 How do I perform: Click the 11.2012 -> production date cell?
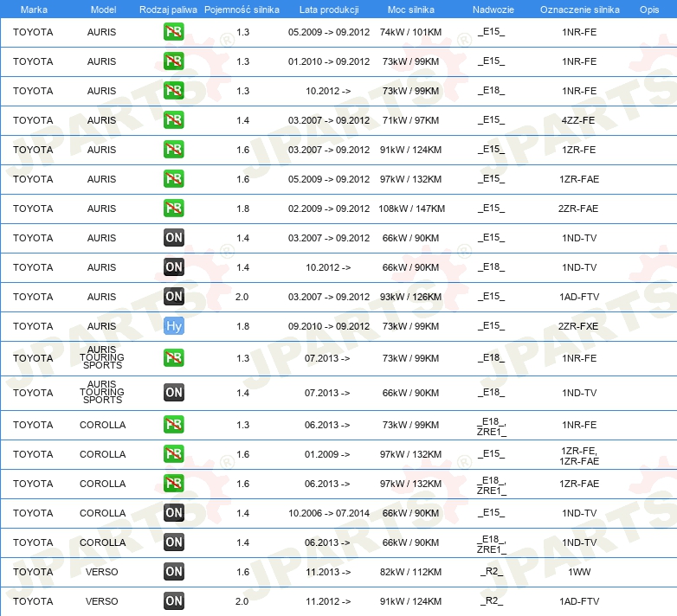(x=328, y=601)
